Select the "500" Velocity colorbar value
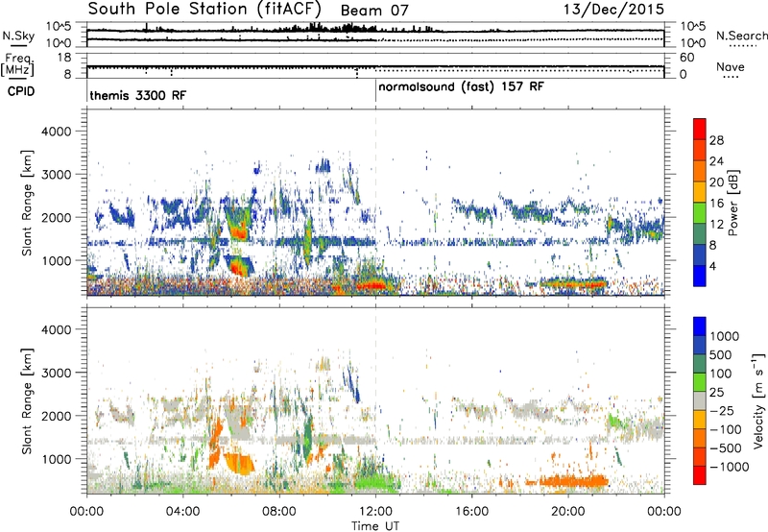The width and height of the screenshot is (768, 532). click(x=721, y=354)
